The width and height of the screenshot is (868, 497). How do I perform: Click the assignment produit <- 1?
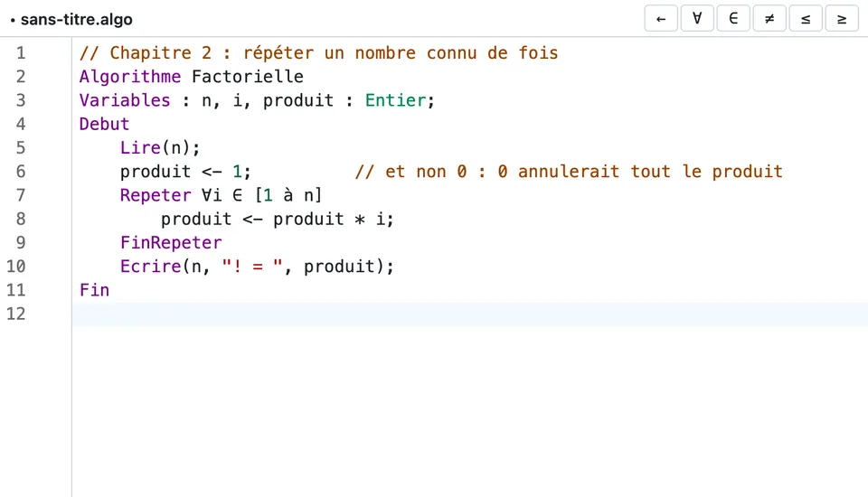click(185, 172)
